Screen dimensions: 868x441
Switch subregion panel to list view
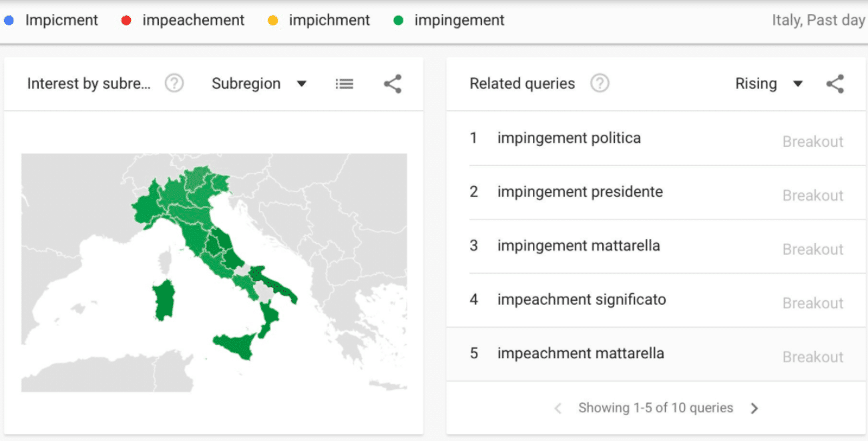[345, 83]
